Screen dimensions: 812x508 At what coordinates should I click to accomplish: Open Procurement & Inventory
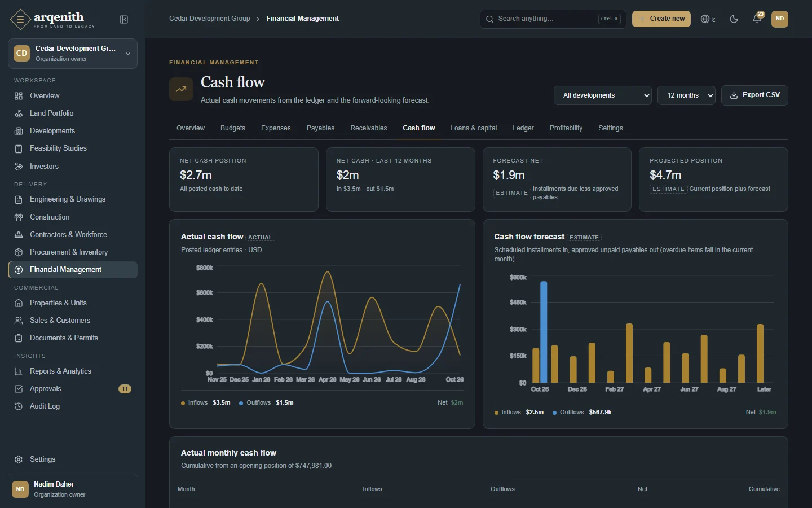tap(73, 252)
